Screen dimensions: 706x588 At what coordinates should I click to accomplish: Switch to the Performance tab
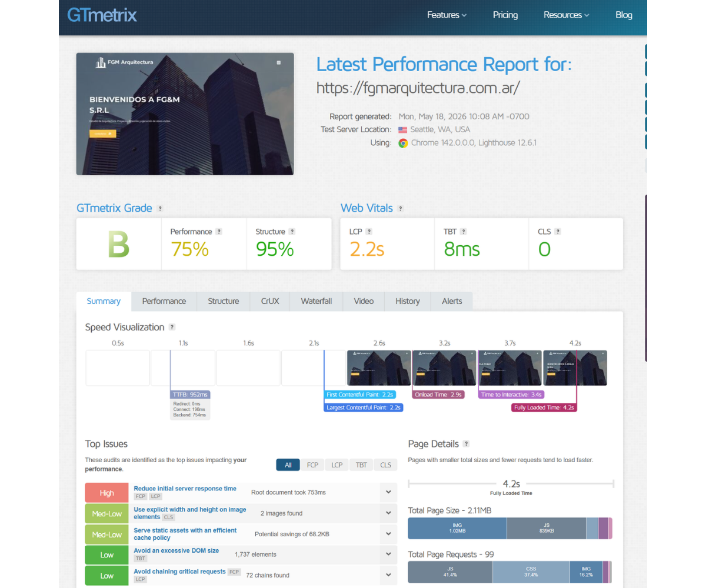point(164,301)
